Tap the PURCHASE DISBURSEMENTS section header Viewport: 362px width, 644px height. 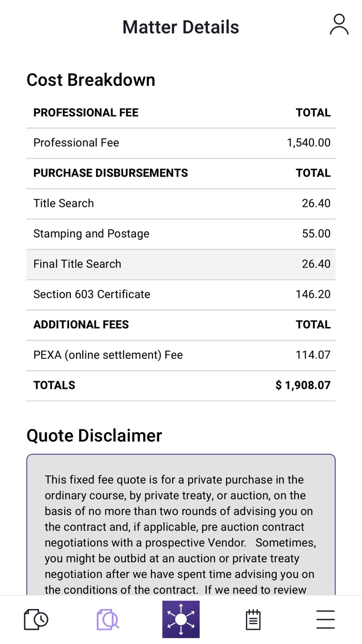[111, 173]
